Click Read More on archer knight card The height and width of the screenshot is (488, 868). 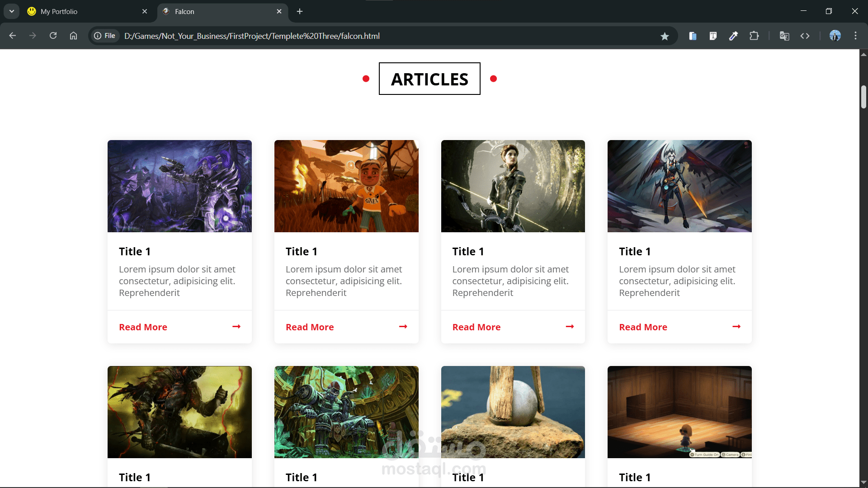476,327
